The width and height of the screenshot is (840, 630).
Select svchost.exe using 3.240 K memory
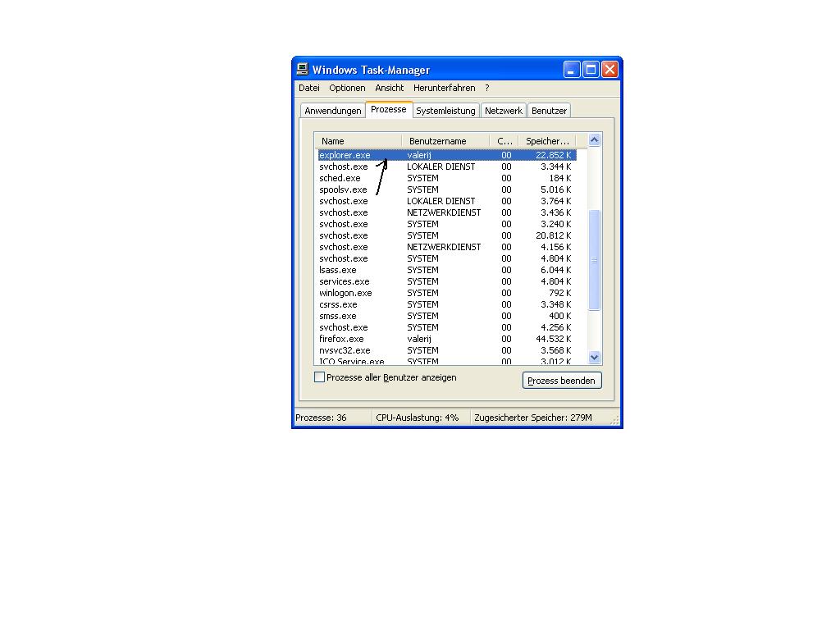coord(447,224)
